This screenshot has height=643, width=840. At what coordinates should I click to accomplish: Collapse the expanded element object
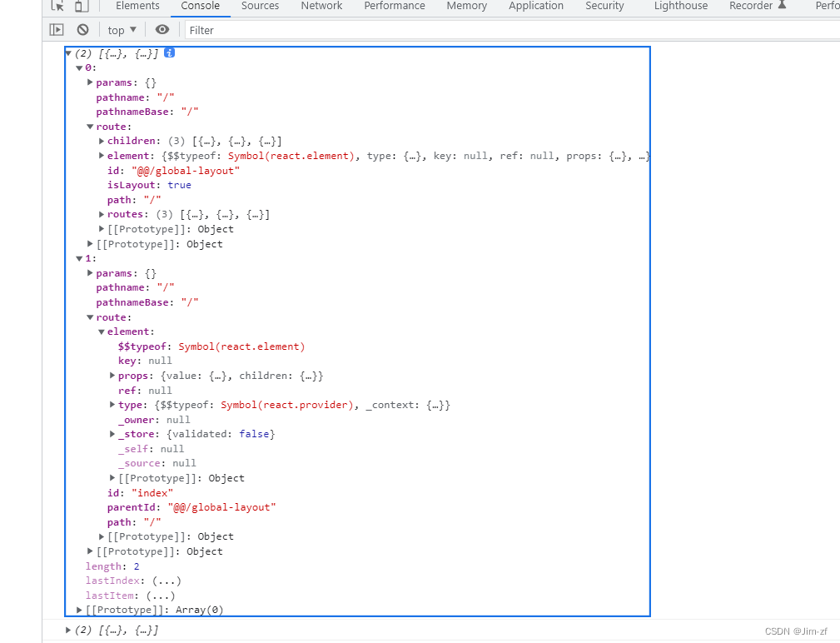(x=102, y=332)
